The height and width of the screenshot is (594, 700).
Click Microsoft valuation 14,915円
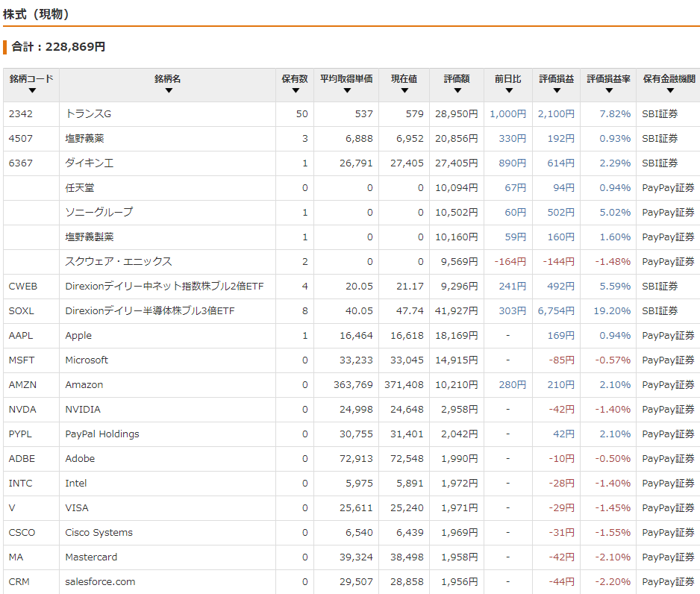pos(456,360)
